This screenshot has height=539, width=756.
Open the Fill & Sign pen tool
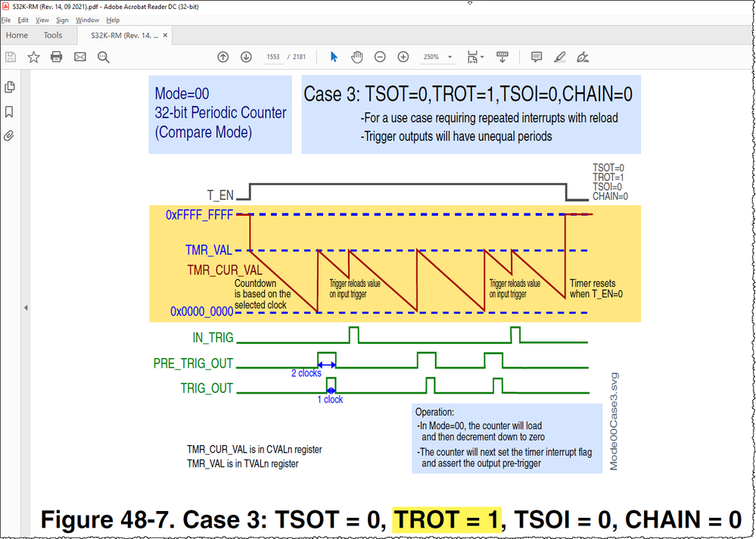(583, 57)
